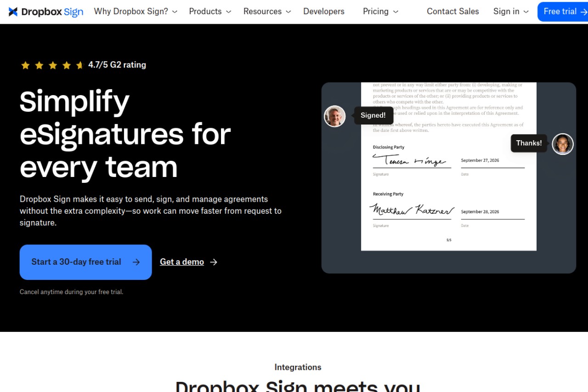Click the Signed! speech bubble
The height and width of the screenshot is (392, 588).
[x=373, y=115]
